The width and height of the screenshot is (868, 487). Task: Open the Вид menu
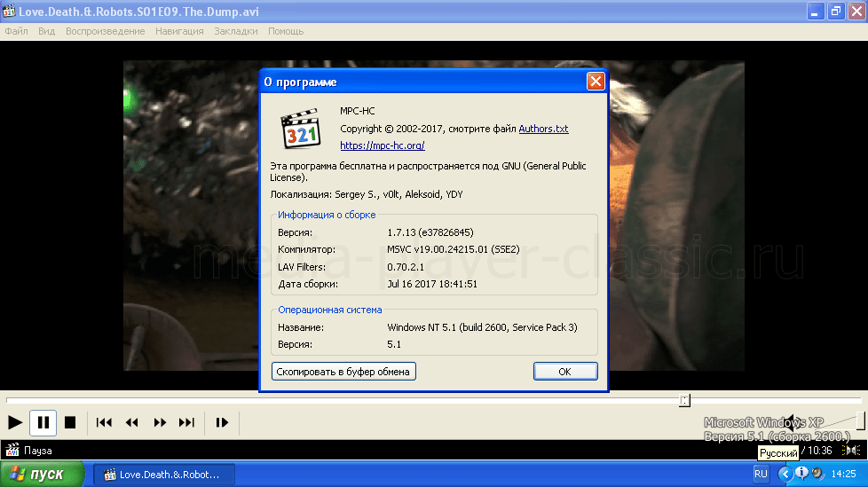(46, 31)
